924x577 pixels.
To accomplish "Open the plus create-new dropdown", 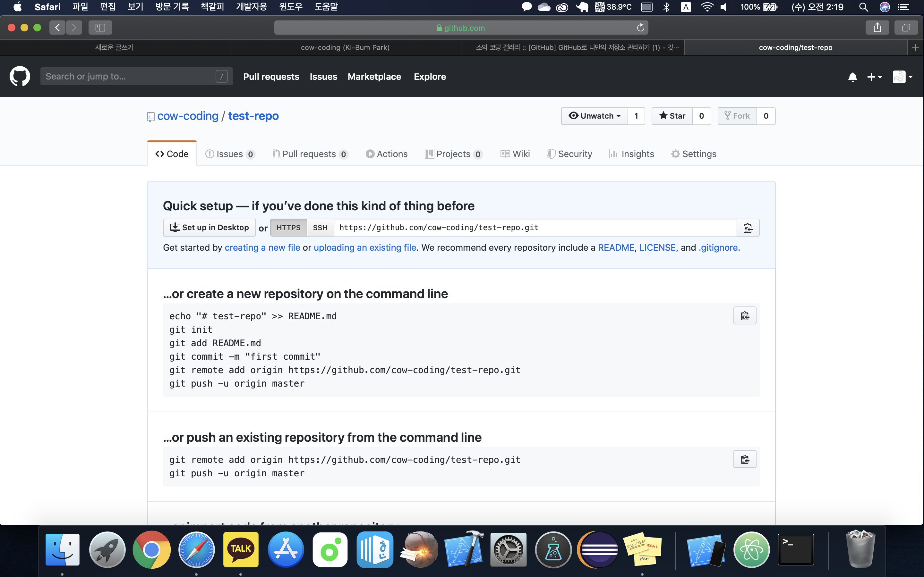I will [874, 77].
